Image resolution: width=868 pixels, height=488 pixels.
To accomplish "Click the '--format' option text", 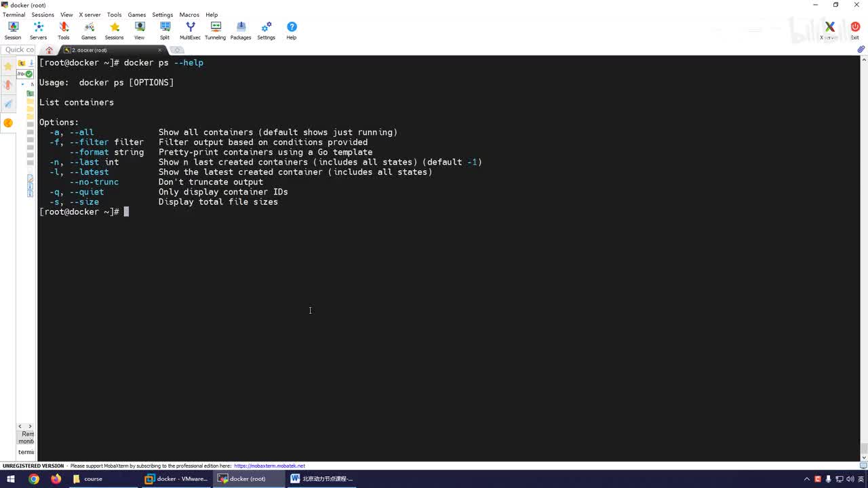I will (x=89, y=152).
